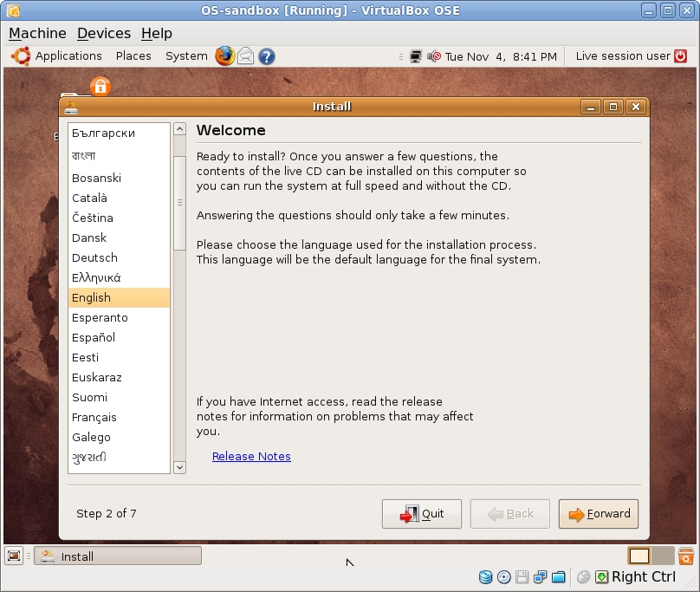The height and width of the screenshot is (592, 700).
Task: Open the Release Notes link
Action: coord(251,456)
